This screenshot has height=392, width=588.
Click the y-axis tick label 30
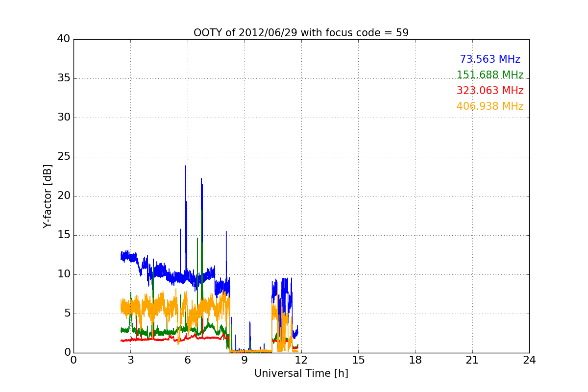point(64,118)
